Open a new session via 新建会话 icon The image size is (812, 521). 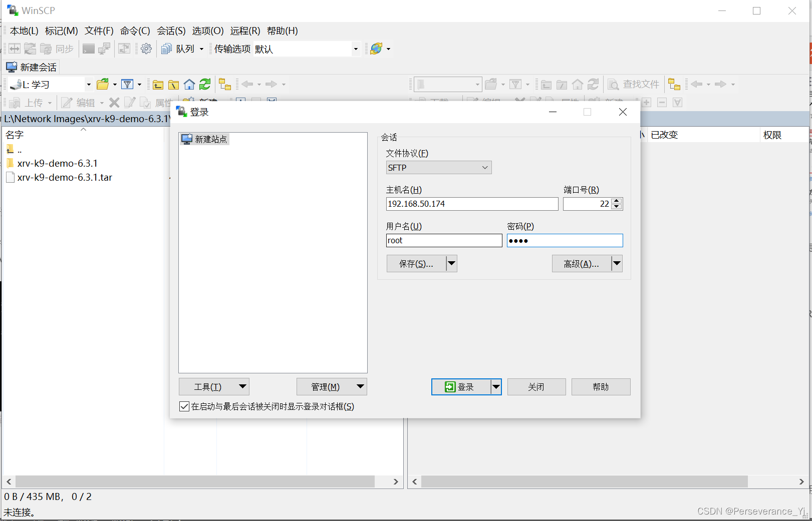click(31, 67)
